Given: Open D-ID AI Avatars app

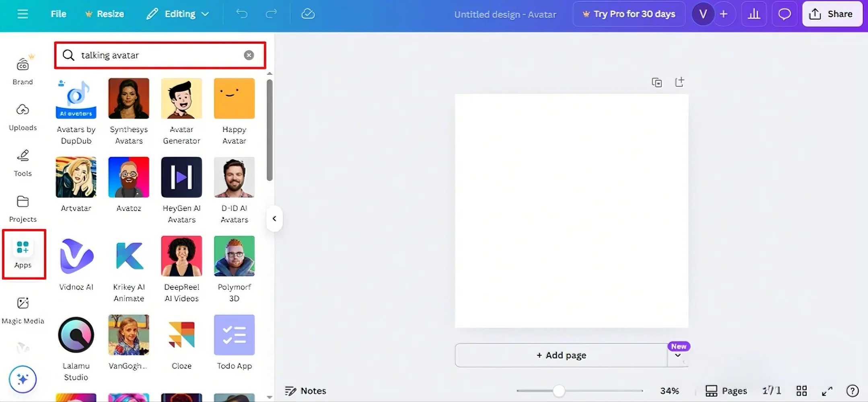Looking at the screenshot, I should 234,191.
